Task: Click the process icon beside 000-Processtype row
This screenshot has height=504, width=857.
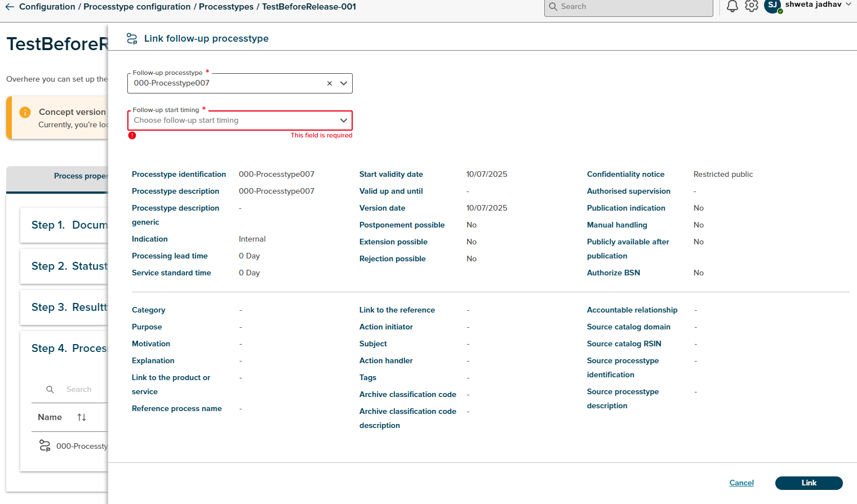Action: pos(45,446)
